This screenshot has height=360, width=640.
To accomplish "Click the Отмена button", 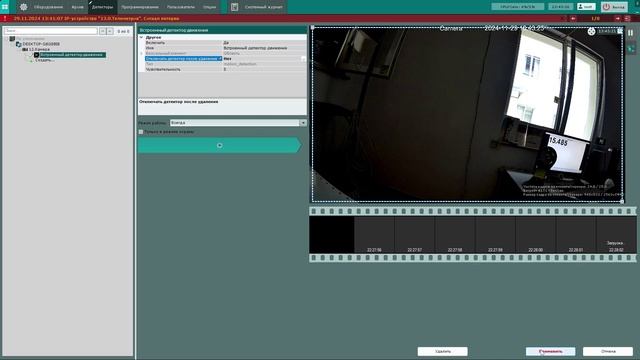I will [608, 351].
